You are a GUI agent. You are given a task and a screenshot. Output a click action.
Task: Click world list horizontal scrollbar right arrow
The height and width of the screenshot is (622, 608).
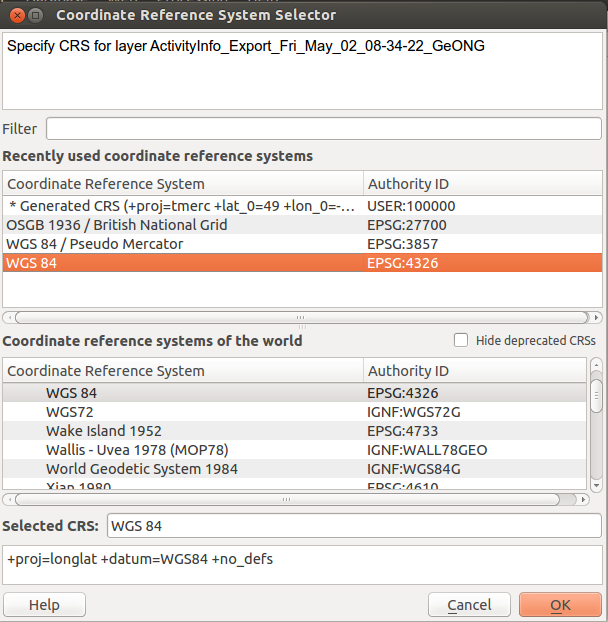[x=583, y=499]
